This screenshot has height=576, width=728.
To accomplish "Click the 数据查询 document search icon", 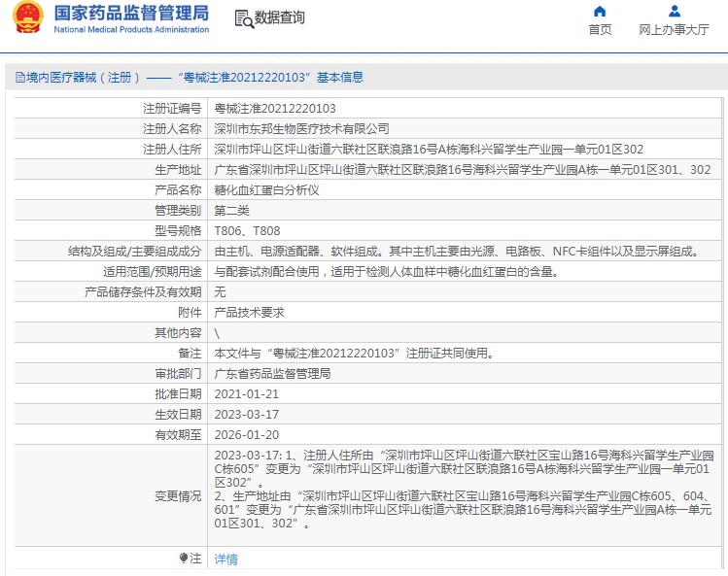I will (x=243, y=17).
